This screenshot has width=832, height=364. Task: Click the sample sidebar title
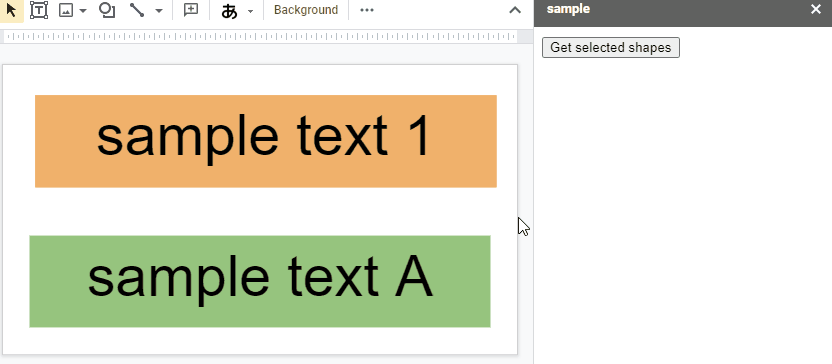coord(568,9)
